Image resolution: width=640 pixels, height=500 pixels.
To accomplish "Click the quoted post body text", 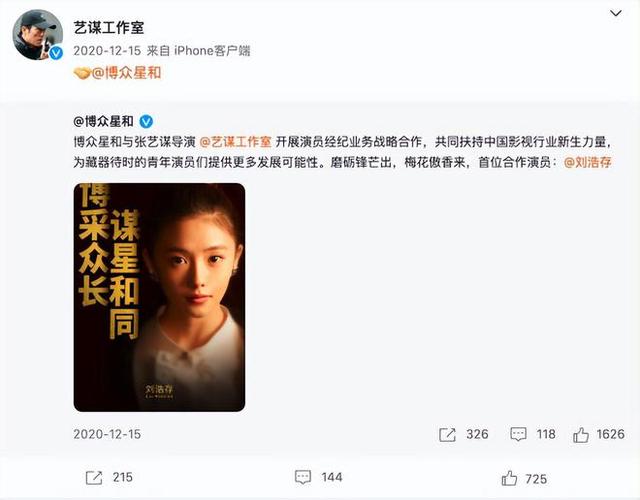I will point(342,152).
